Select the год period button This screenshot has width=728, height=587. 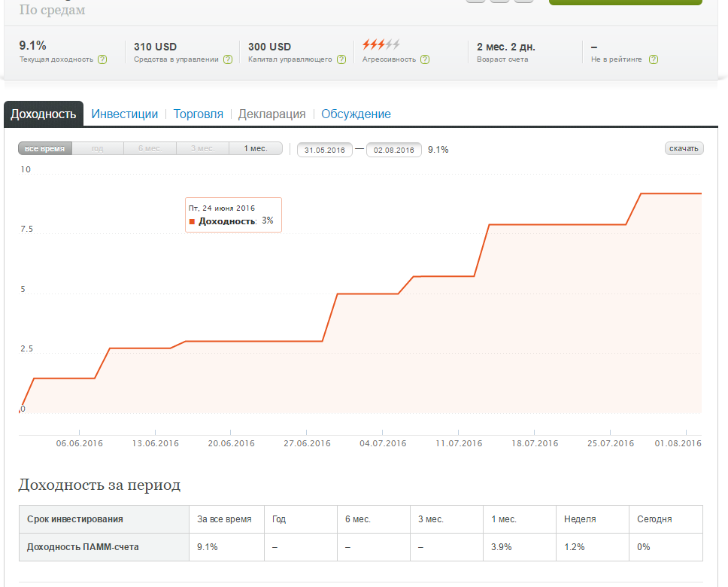point(98,149)
